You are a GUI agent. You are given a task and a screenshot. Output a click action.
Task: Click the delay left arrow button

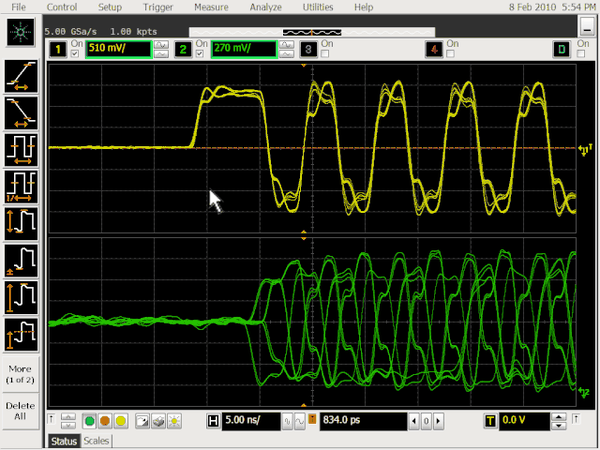pyautogui.click(x=414, y=421)
